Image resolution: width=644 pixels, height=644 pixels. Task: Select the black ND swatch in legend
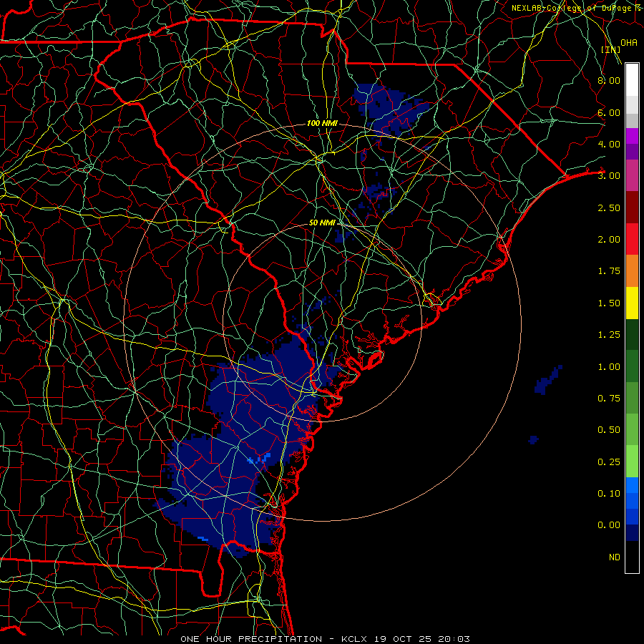[x=632, y=557]
